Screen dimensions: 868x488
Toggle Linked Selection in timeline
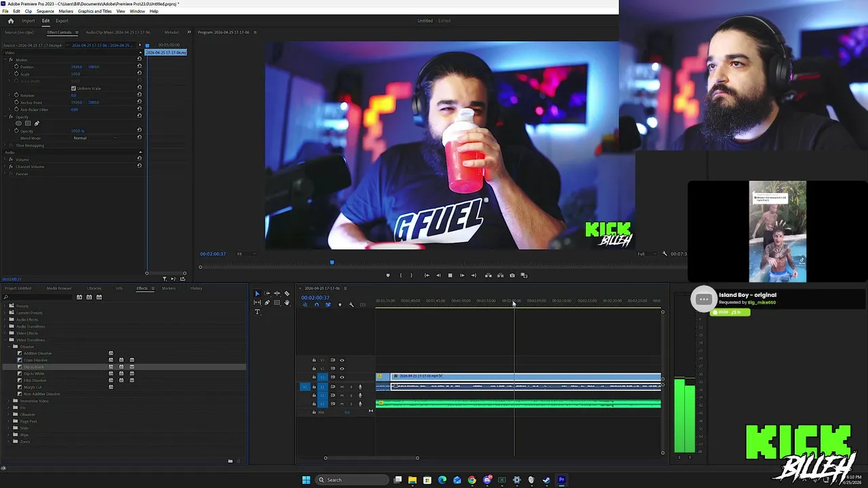coord(328,304)
